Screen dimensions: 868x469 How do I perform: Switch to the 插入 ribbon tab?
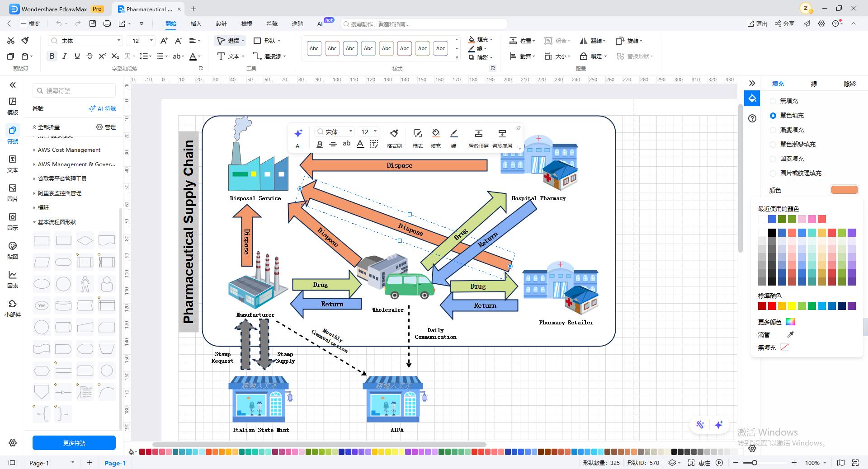[196, 23]
